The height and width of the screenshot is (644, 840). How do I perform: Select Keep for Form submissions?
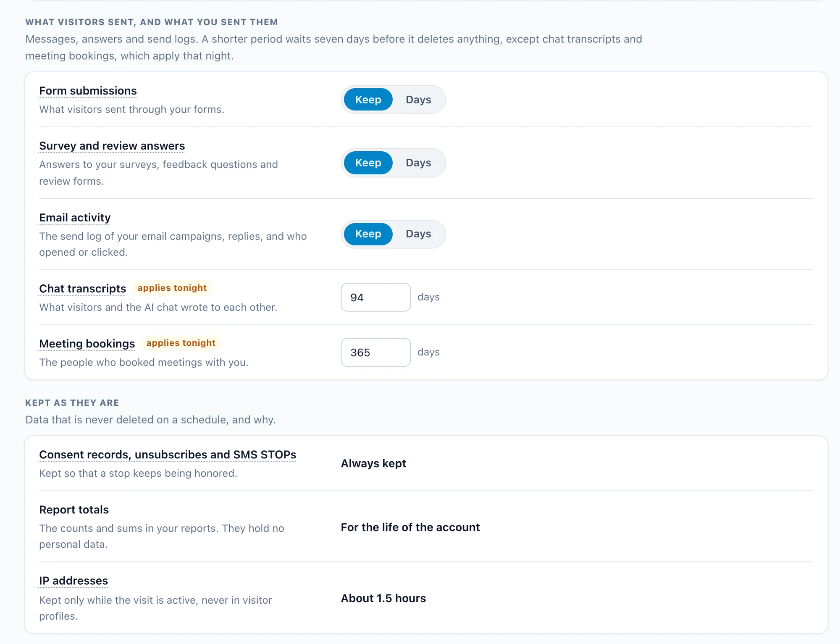[x=368, y=100]
